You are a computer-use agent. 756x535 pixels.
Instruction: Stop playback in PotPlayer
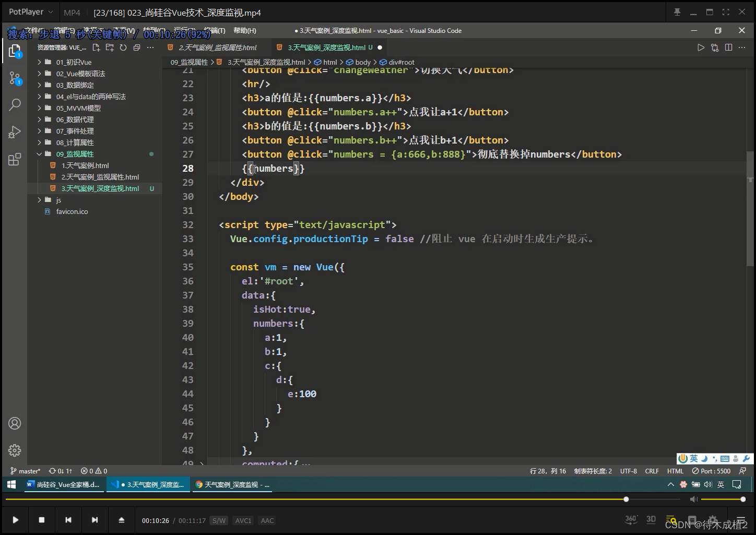coord(42,520)
